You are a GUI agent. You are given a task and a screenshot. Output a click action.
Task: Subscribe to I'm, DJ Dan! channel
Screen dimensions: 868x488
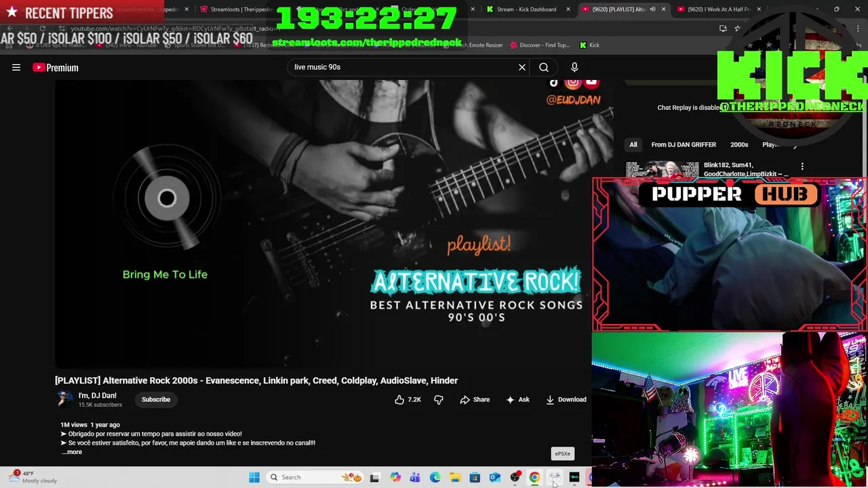click(156, 399)
